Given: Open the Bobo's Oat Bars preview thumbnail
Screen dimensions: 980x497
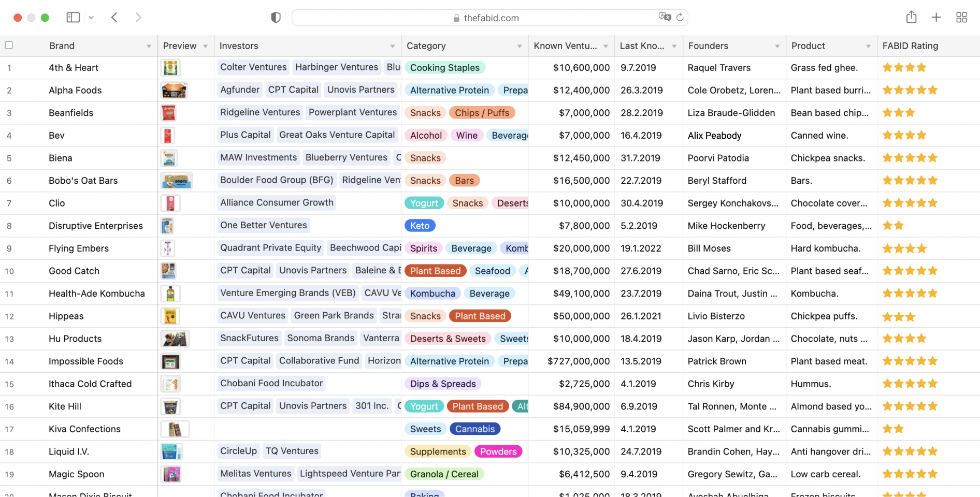Looking at the screenshot, I should click(x=177, y=181).
